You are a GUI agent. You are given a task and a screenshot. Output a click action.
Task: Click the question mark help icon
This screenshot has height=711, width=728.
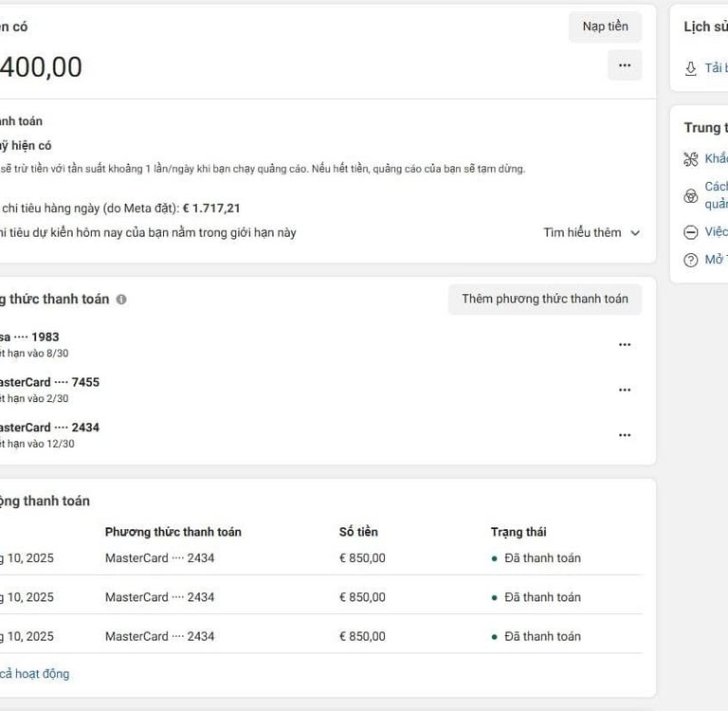691,260
